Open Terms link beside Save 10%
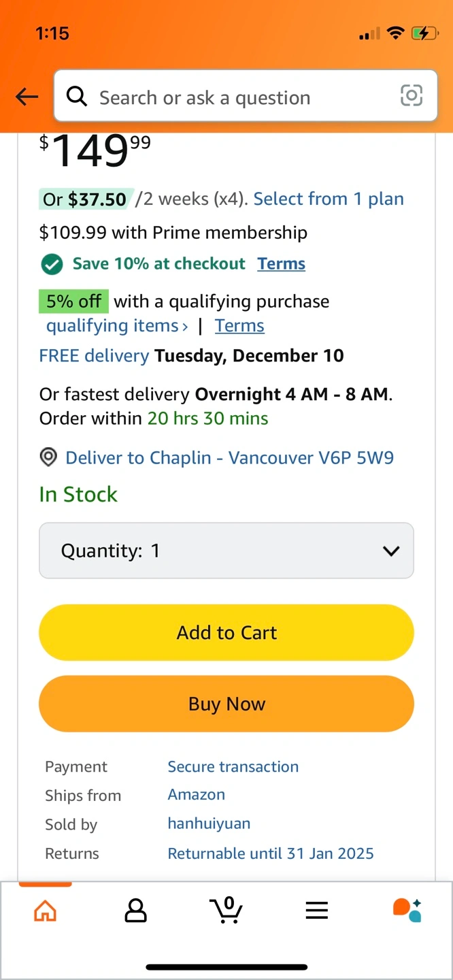453x980 pixels. click(281, 264)
